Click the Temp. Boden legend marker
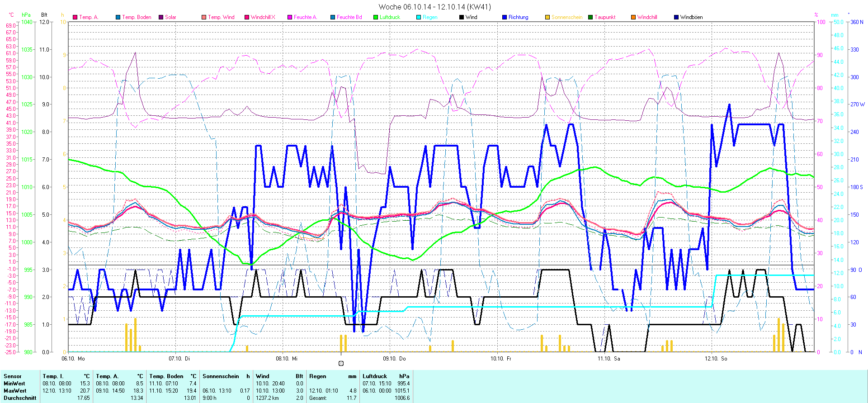 [x=118, y=17]
